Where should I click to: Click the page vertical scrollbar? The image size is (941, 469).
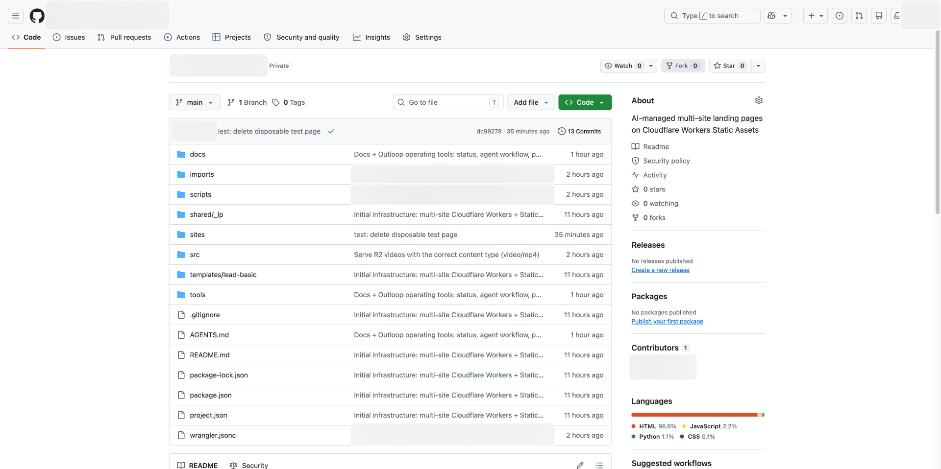tap(937, 120)
